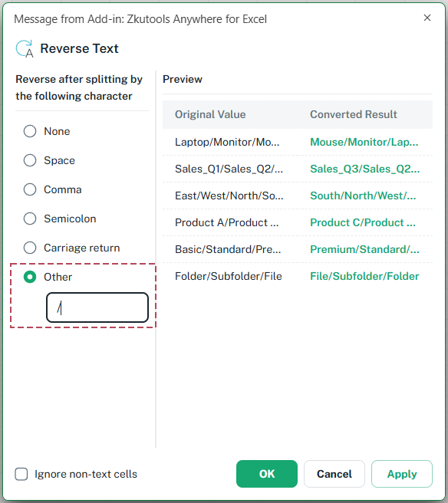Click the Preview heading
The height and width of the screenshot is (503, 448).
pyautogui.click(x=183, y=79)
